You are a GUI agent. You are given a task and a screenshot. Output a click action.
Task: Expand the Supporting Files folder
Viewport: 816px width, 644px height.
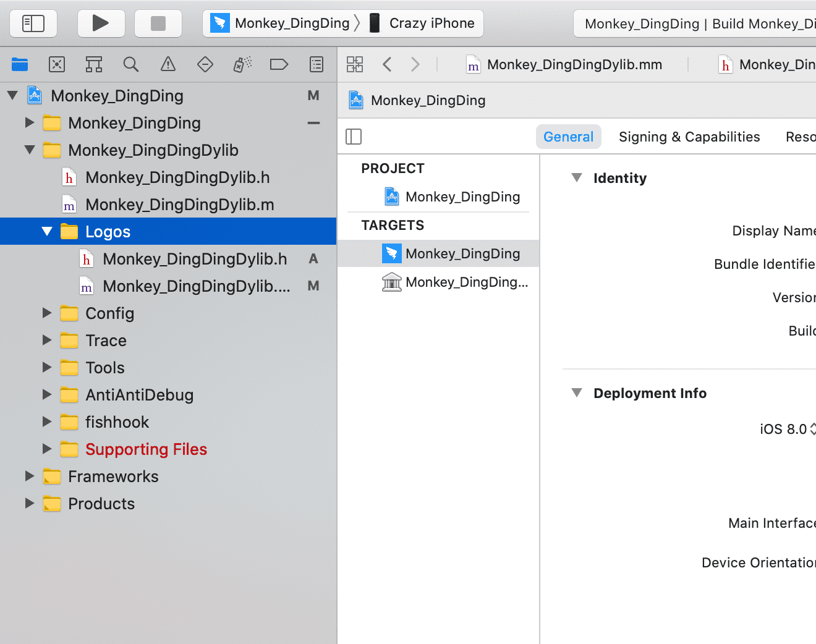pyautogui.click(x=47, y=449)
